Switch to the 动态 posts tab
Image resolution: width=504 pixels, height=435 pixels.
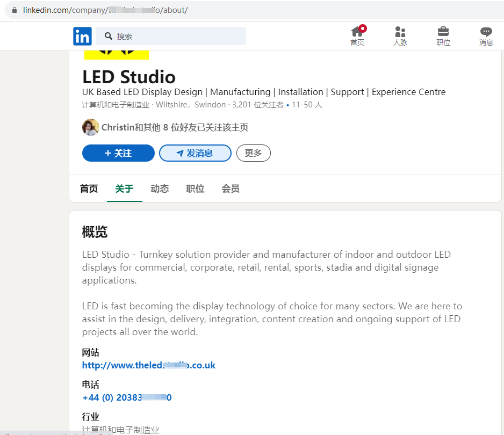tap(160, 189)
